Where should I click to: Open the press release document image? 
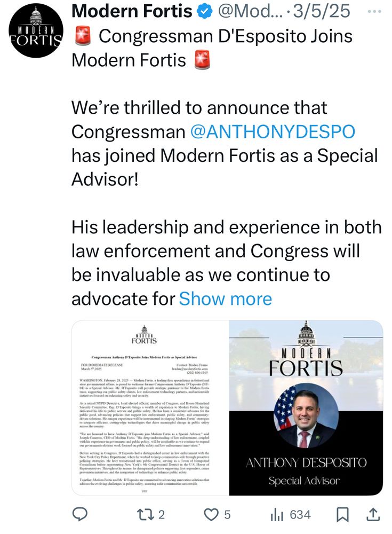coord(150,408)
